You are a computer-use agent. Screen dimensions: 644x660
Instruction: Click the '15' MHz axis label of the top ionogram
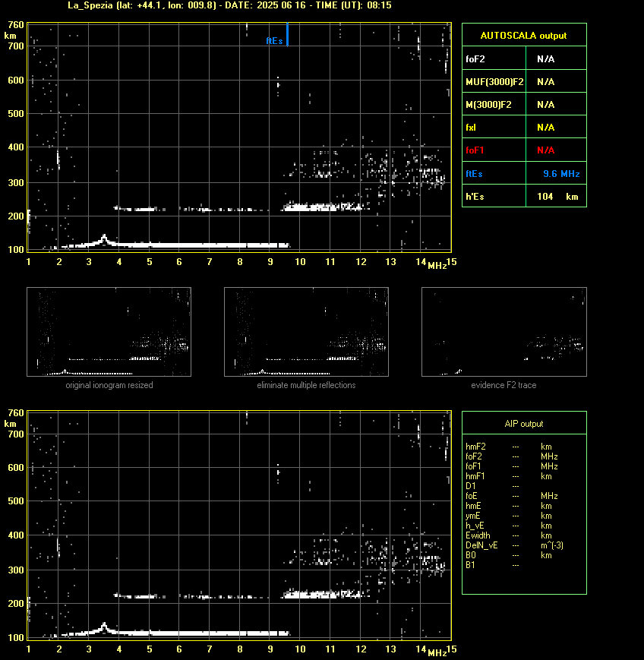(452, 262)
